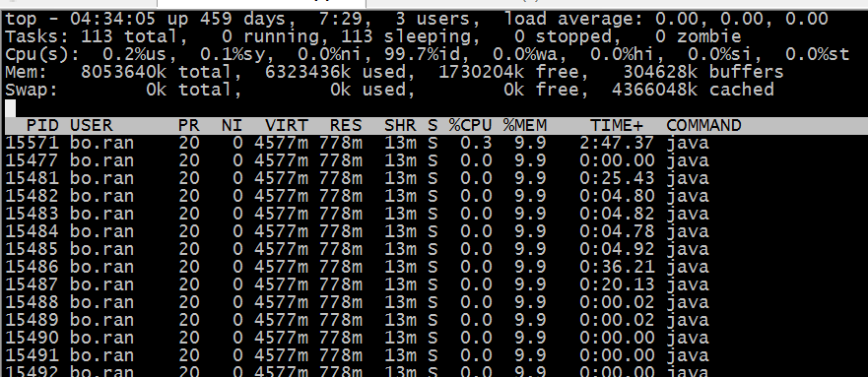Viewport: 868px width, 377px height.
Task: Select PID 15481 in the process list
Action: (33, 178)
